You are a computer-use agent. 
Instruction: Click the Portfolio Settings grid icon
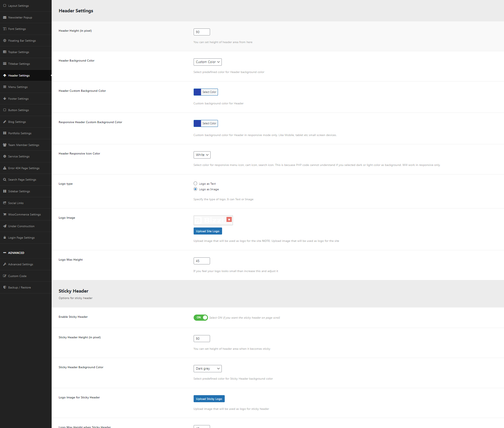pos(5,133)
